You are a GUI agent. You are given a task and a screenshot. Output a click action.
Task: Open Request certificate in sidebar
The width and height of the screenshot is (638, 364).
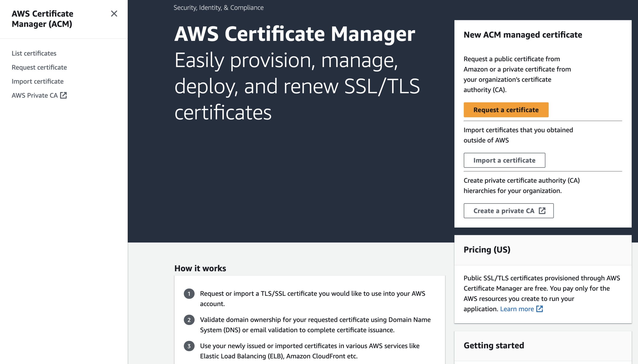pyautogui.click(x=39, y=67)
